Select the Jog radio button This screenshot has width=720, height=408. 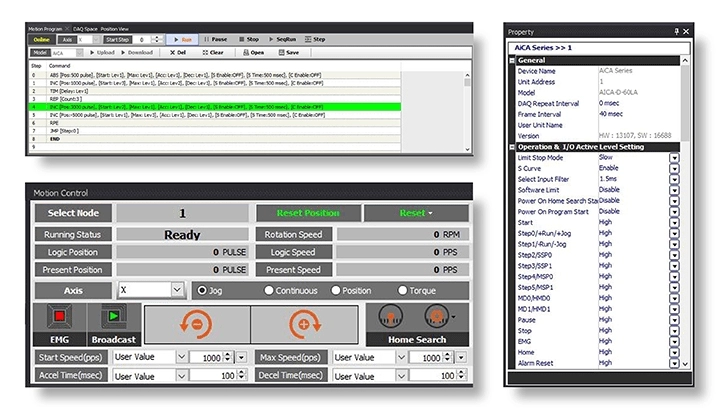[x=202, y=290]
